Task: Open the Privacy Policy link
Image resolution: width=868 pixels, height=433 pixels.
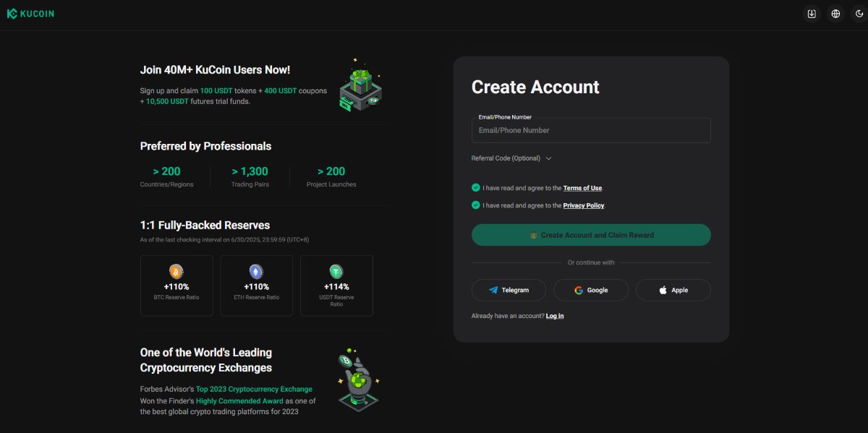Action: [584, 205]
